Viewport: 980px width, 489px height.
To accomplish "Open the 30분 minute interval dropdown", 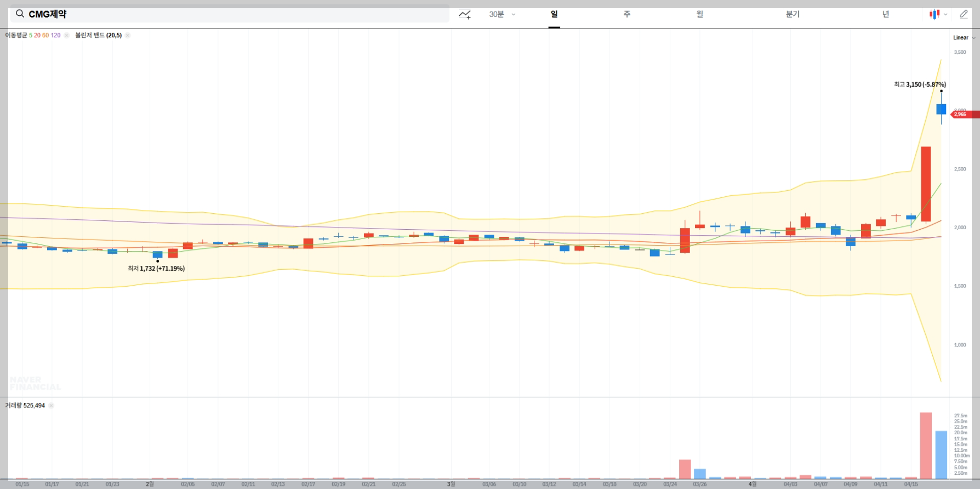I will coord(502,14).
